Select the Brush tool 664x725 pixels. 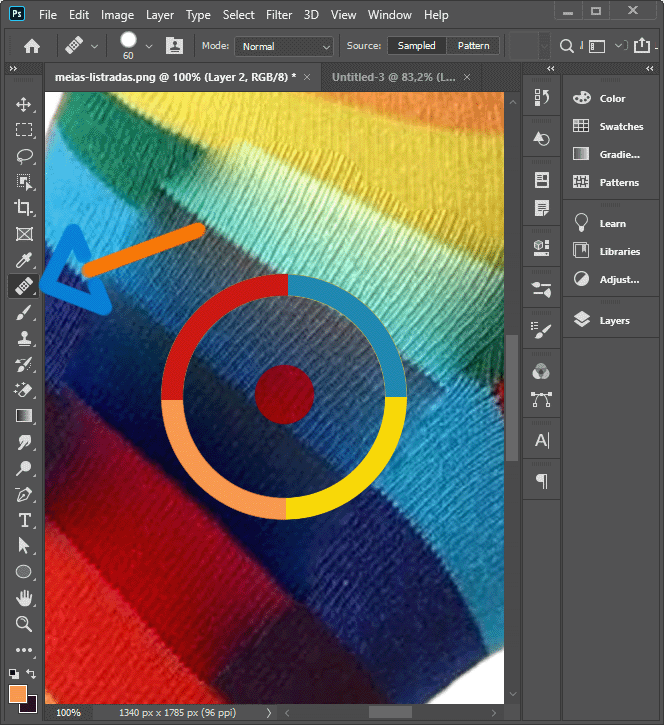pyautogui.click(x=24, y=313)
